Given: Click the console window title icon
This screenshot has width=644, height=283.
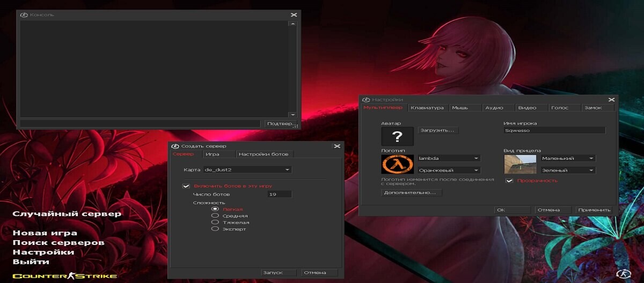Looking at the screenshot, I should 24,15.
